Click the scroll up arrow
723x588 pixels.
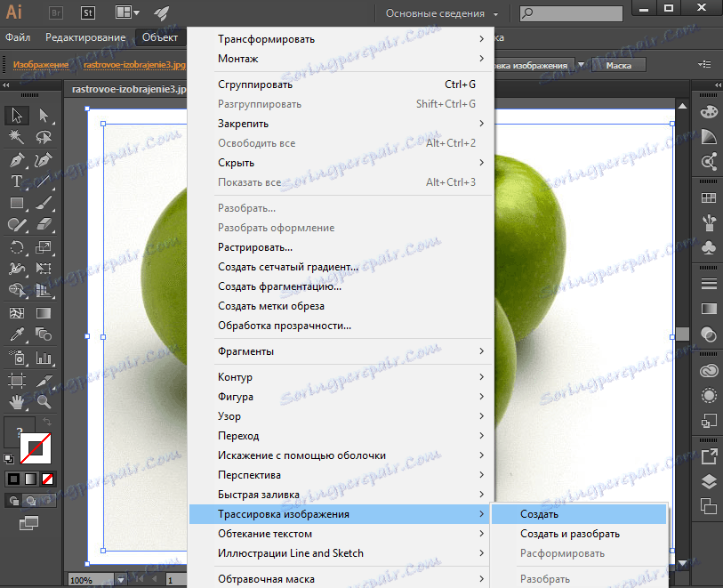[x=682, y=106]
